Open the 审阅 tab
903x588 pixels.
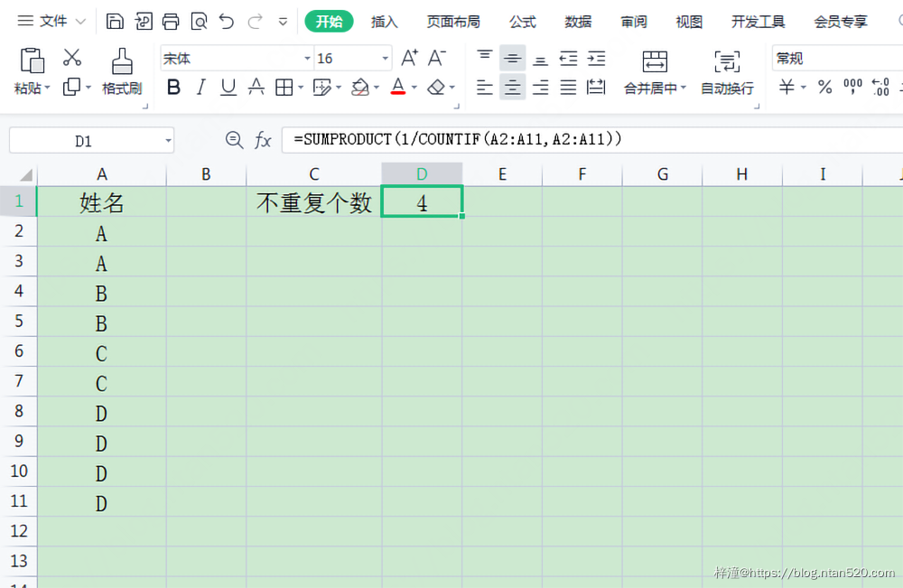(634, 22)
